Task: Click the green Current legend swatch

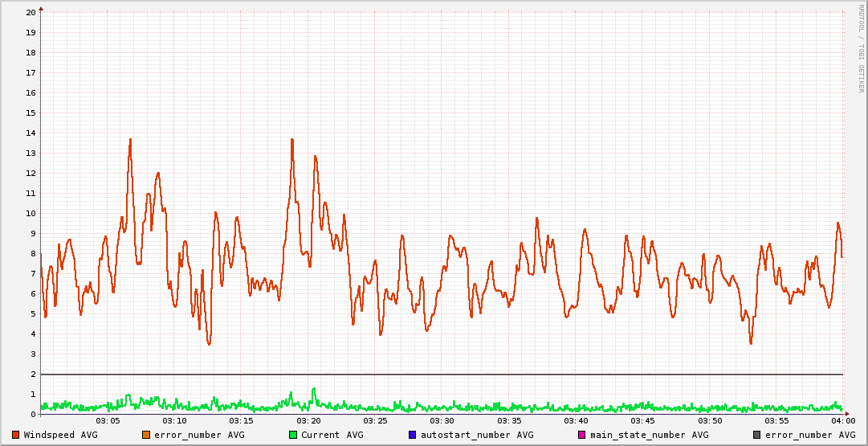Action: coord(293,435)
